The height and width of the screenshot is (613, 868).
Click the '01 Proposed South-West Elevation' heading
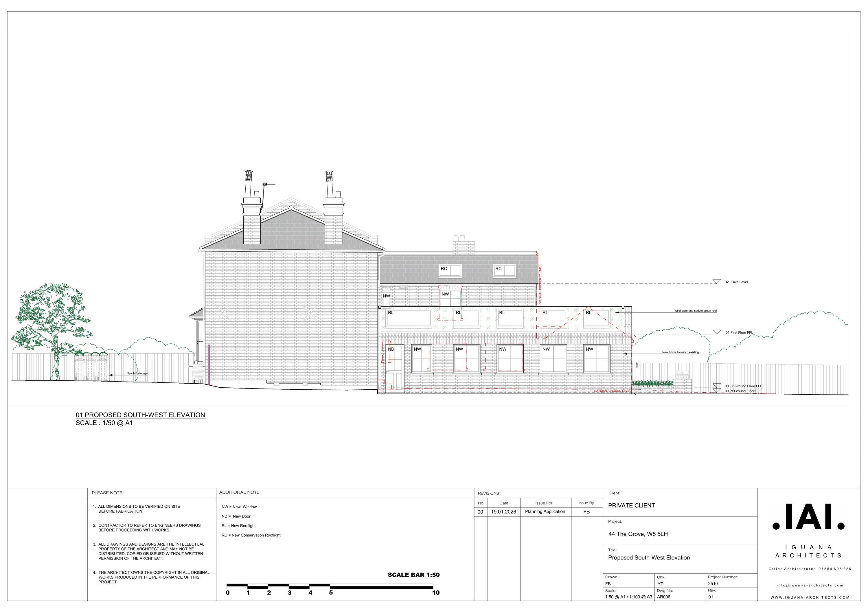tap(140, 415)
